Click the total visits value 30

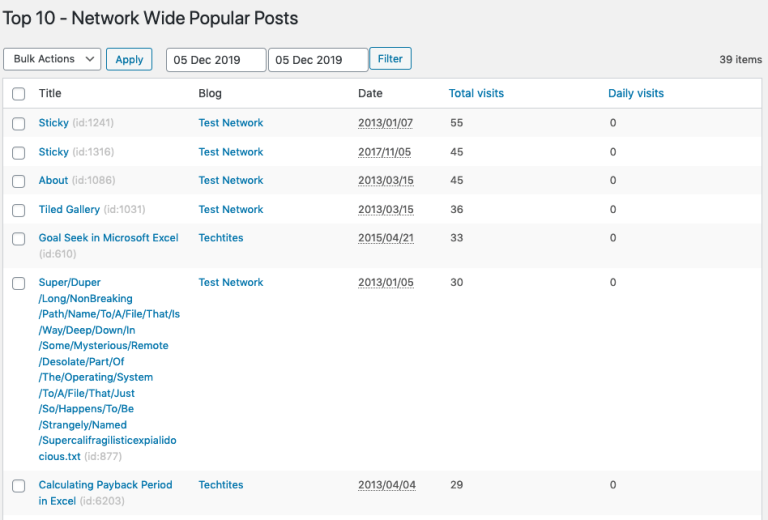pos(456,282)
